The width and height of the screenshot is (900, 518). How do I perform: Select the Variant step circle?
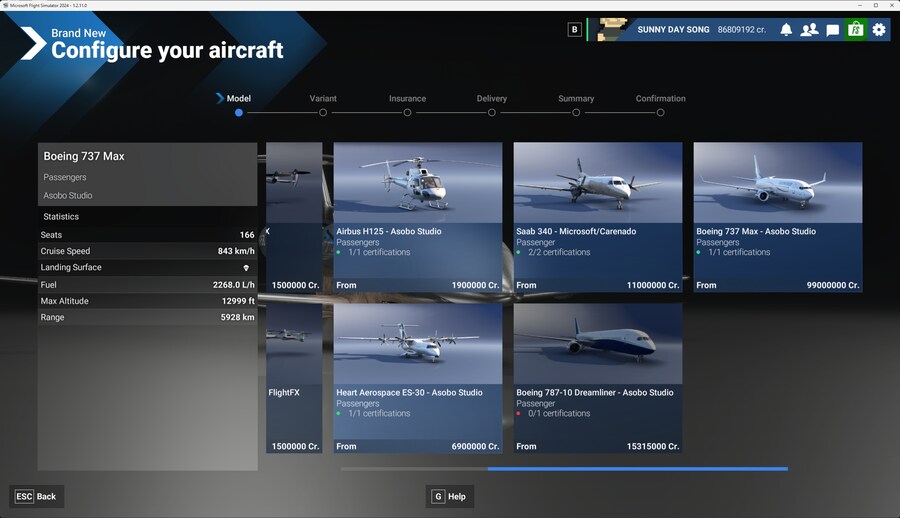coord(323,113)
